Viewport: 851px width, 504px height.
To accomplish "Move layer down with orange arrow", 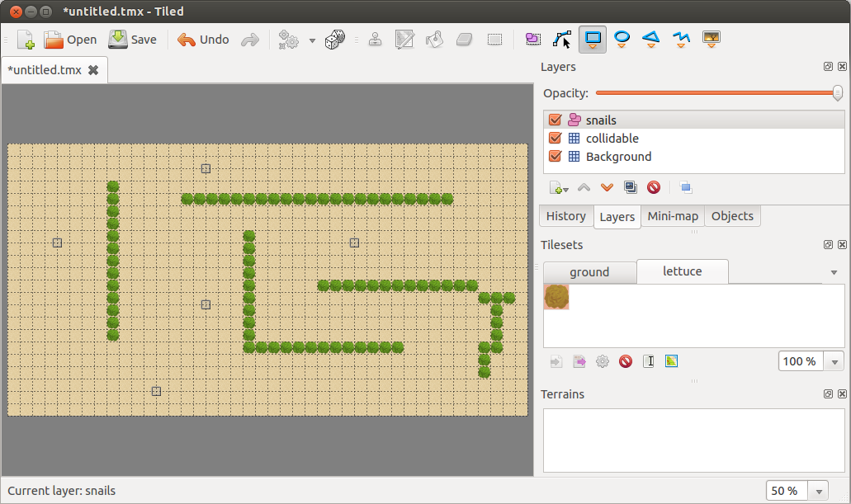I will [607, 188].
